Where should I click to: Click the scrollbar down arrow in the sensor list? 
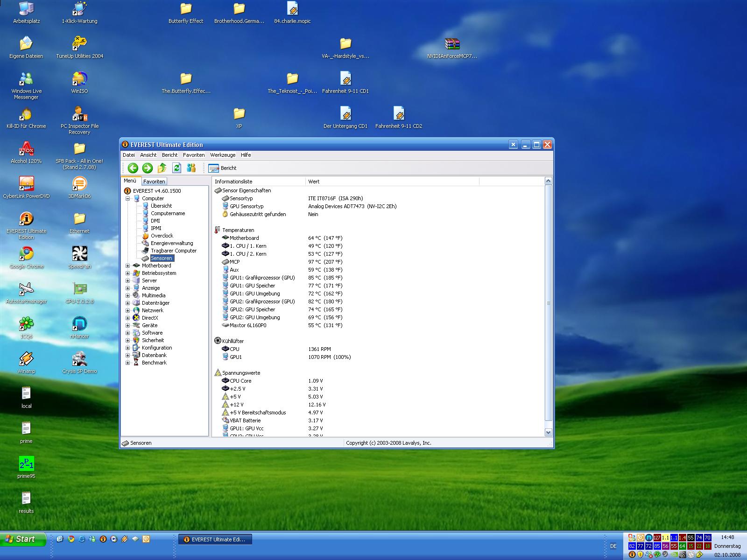(x=549, y=433)
